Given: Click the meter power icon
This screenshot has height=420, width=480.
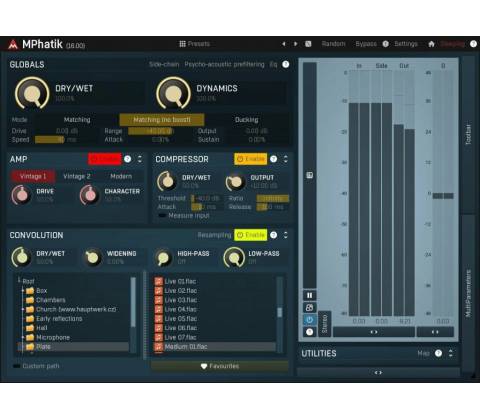Looking at the screenshot, I should pos(309,320).
